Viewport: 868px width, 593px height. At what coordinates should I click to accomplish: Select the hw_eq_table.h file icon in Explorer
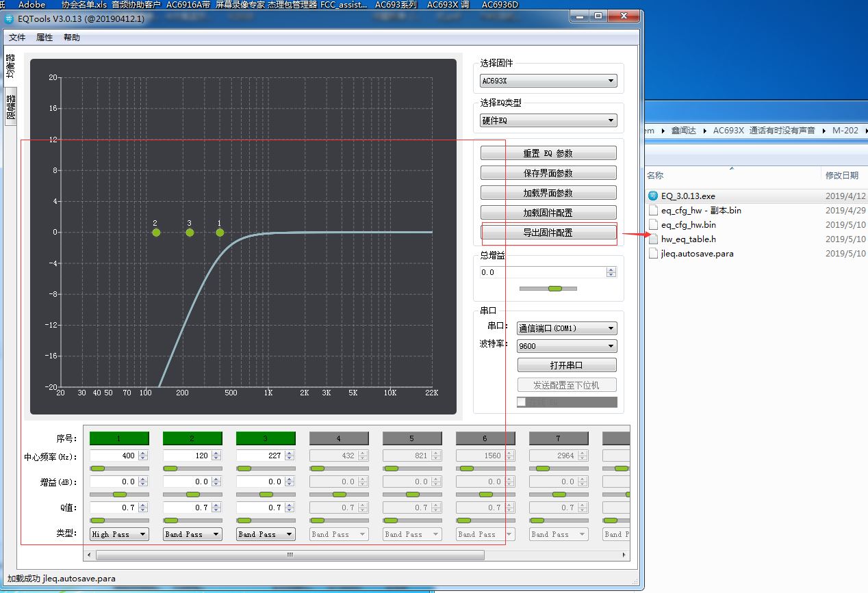click(x=653, y=239)
